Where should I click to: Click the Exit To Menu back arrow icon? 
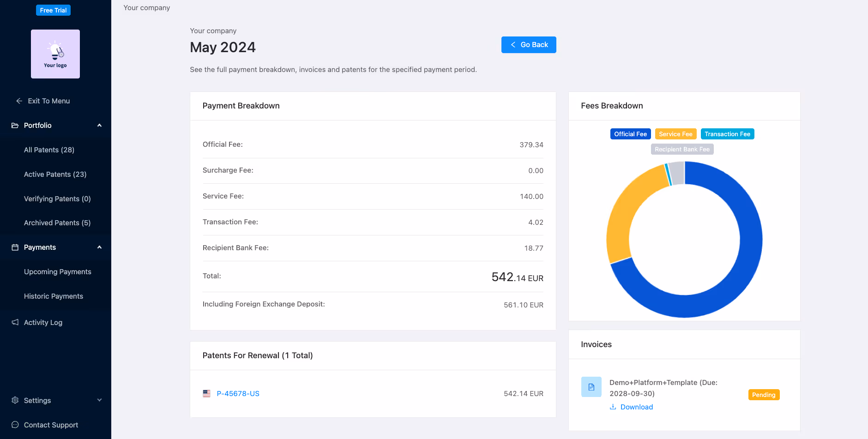[x=19, y=101]
